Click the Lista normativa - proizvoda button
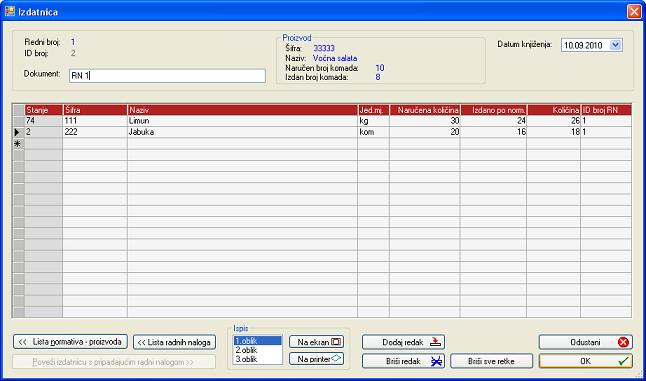 [x=70, y=342]
